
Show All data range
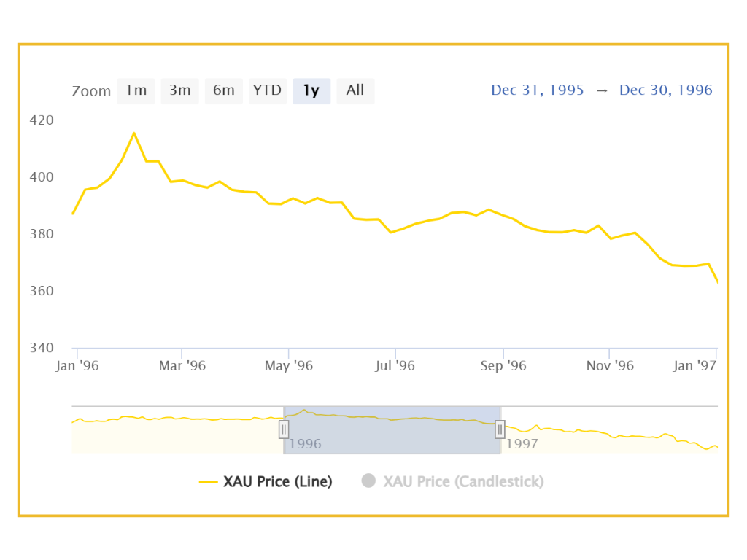click(x=355, y=90)
